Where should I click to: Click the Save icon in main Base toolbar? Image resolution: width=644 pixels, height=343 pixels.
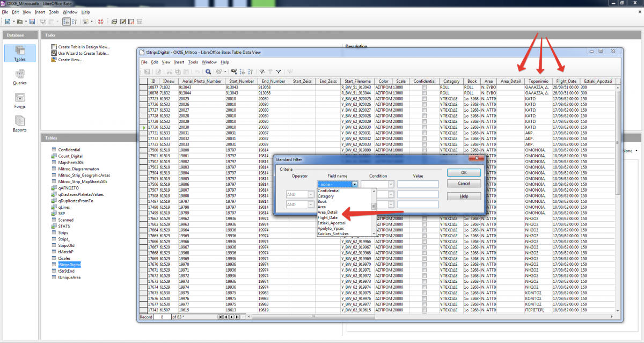pos(32,21)
